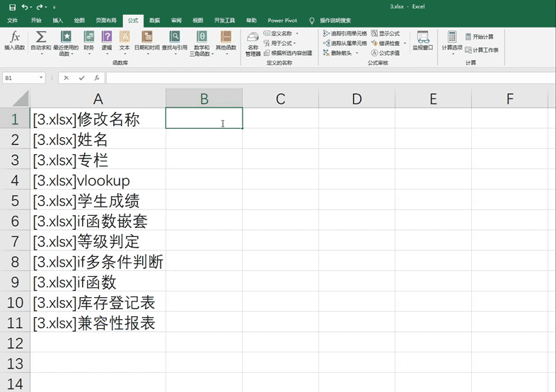Open the Name Manager (名称管理器)
This screenshot has width=556, height=392.
pos(253,45)
